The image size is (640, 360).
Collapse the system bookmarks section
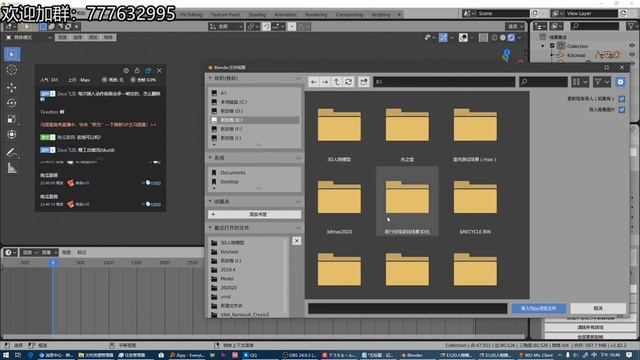coord(210,158)
